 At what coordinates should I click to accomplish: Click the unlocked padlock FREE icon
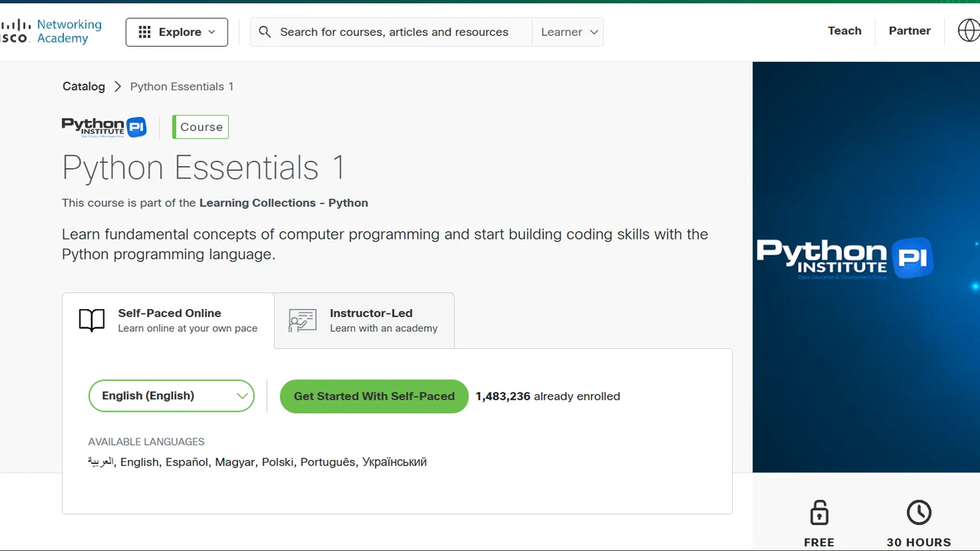click(x=819, y=513)
